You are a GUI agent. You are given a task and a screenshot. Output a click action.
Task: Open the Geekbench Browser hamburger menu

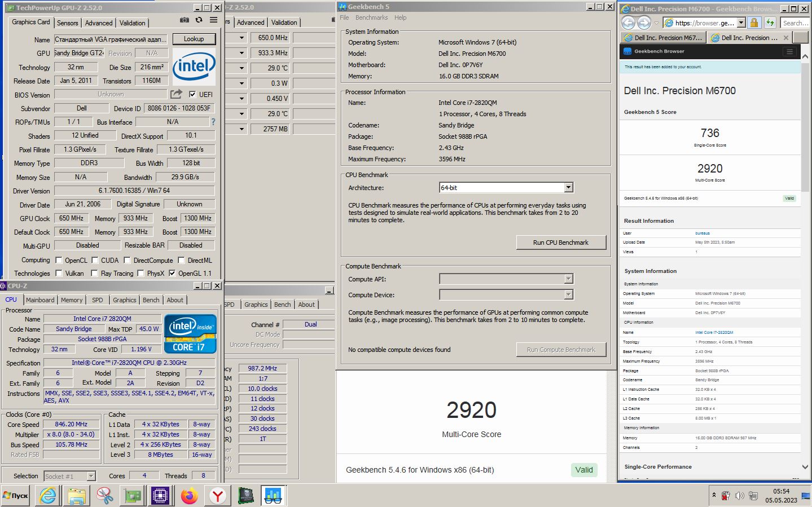[x=789, y=51]
